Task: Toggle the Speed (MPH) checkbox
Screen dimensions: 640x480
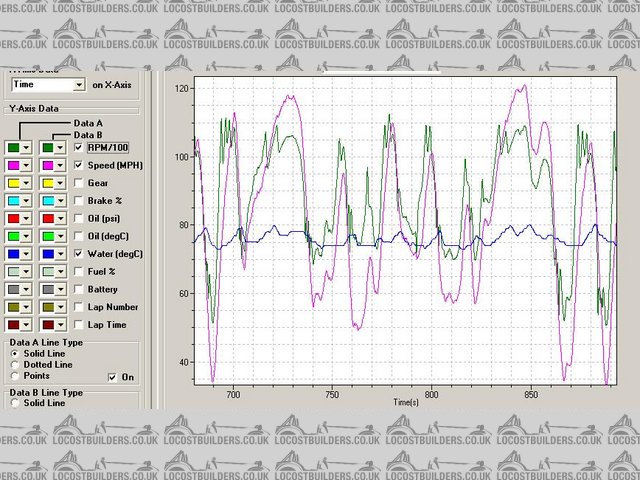Action: (79, 165)
